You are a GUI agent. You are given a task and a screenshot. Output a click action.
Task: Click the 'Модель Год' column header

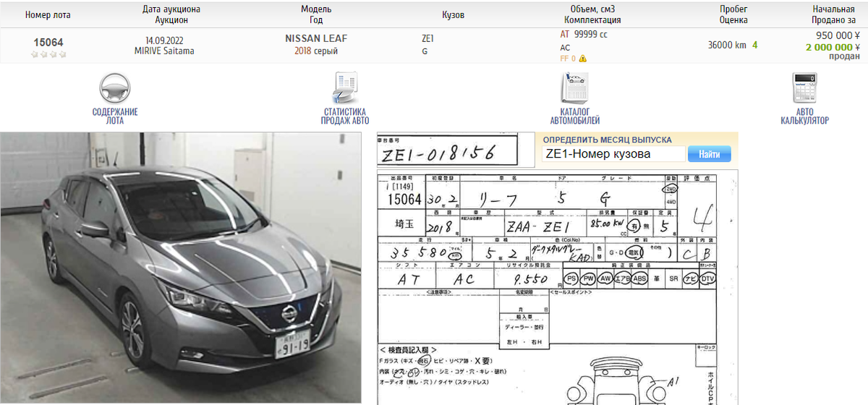pos(316,14)
